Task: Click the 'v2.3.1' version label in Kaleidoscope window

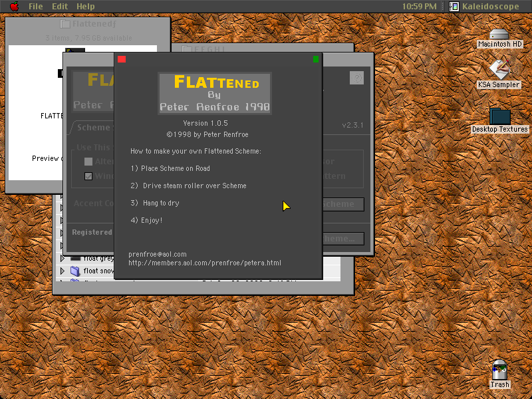Action: [352, 125]
